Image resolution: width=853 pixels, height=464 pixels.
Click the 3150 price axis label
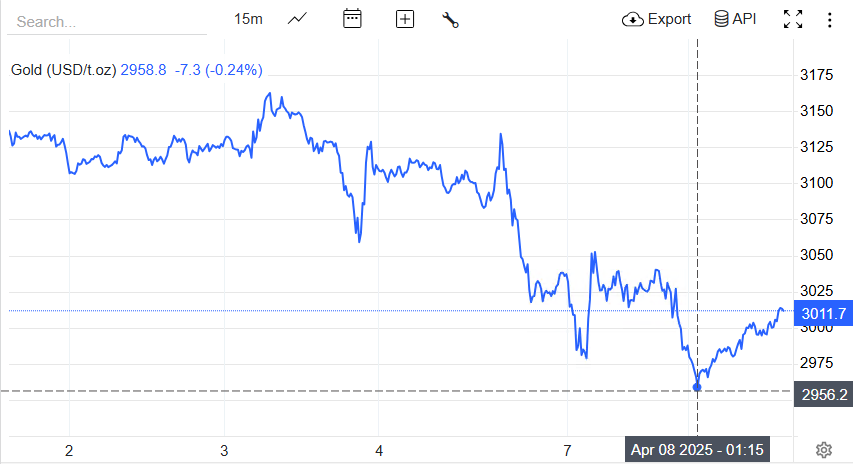tap(818, 111)
